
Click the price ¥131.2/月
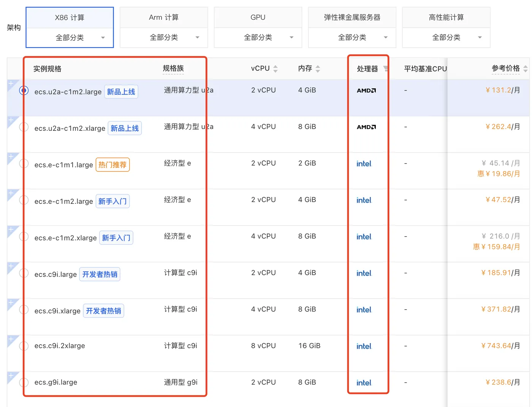(x=503, y=90)
